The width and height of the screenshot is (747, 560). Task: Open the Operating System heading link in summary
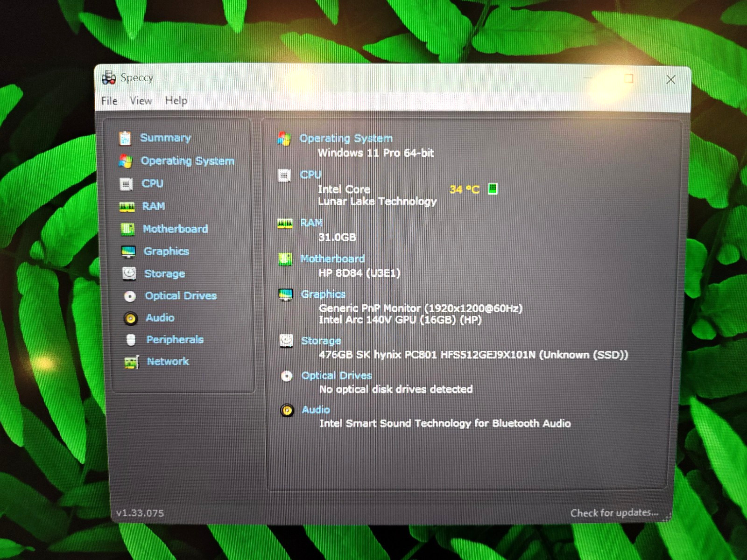[x=345, y=138]
